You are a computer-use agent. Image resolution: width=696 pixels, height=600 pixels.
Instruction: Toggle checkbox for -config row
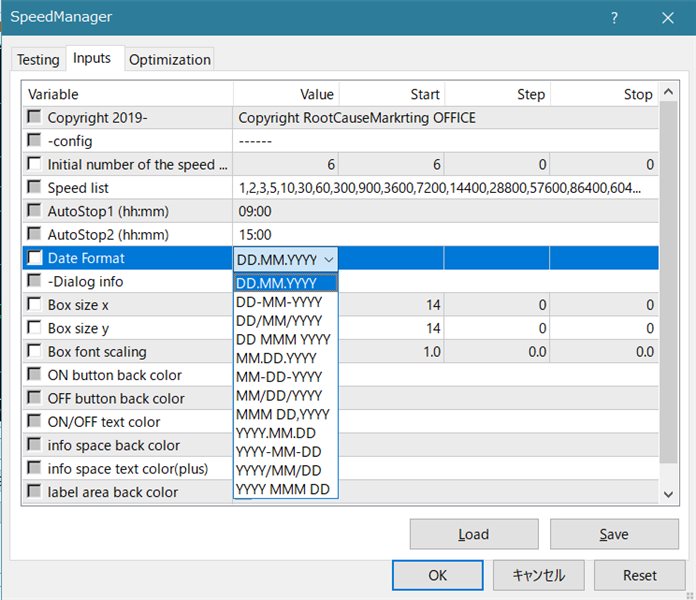coord(34,140)
